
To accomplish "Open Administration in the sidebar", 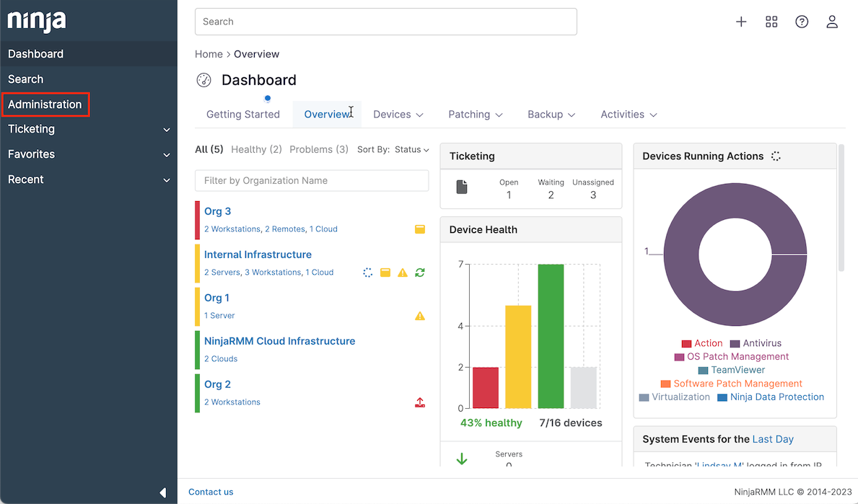I will (45, 105).
